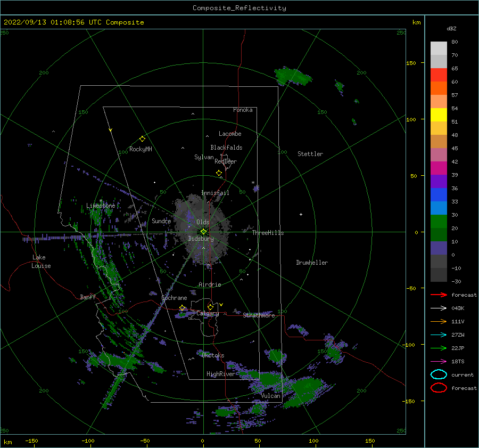Click the Okotoks label
Image resolution: width=479 pixels, height=448 pixels.
213,355
